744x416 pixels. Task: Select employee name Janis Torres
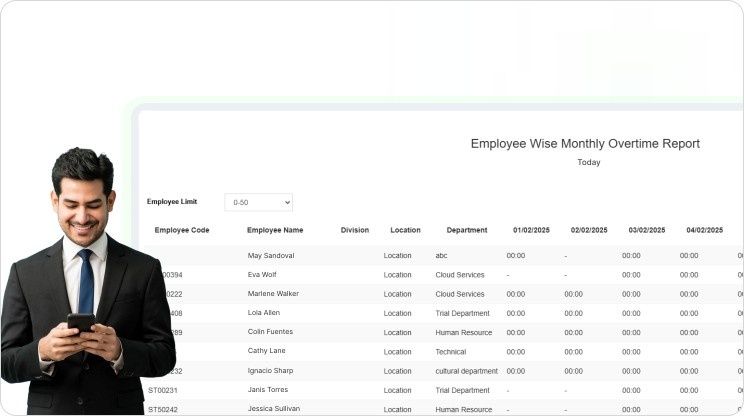(268, 389)
